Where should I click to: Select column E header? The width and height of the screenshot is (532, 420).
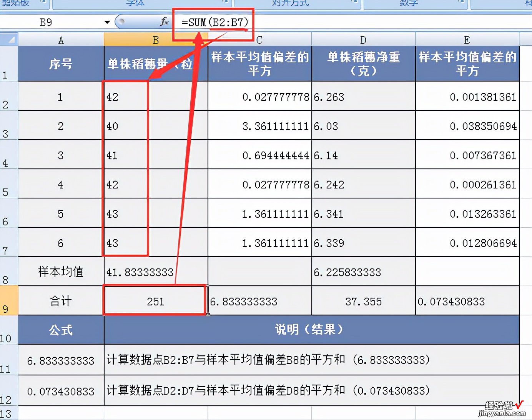pyautogui.click(x=467, y=40)
